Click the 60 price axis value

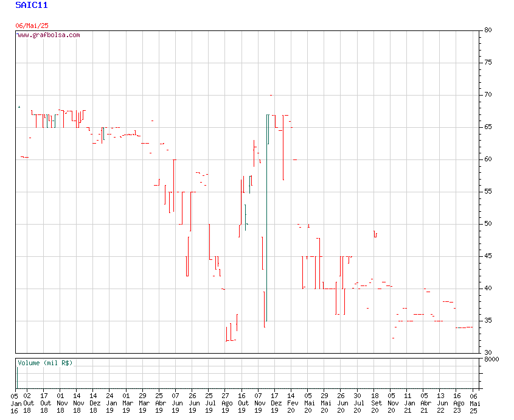488,159
